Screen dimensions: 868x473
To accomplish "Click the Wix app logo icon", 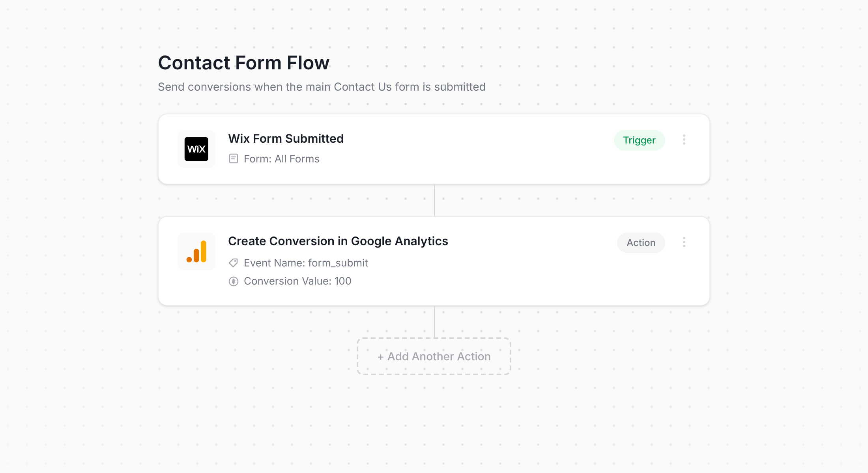I will (196, 149).
